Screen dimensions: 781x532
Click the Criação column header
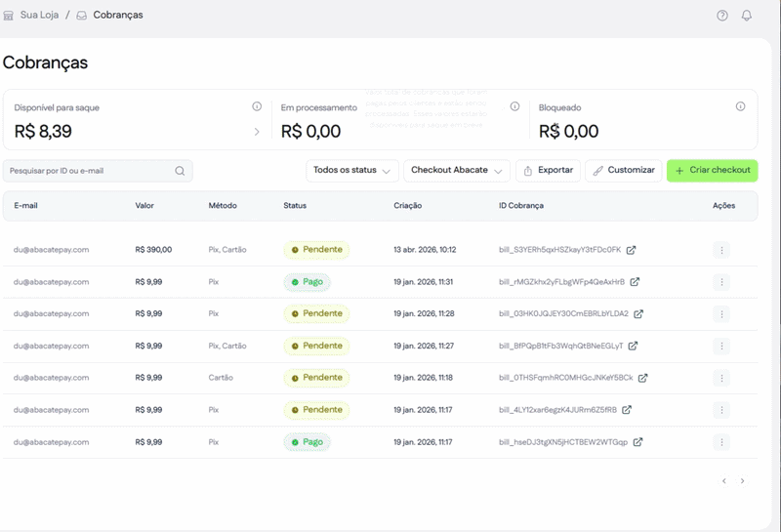(x=408, y=205)
